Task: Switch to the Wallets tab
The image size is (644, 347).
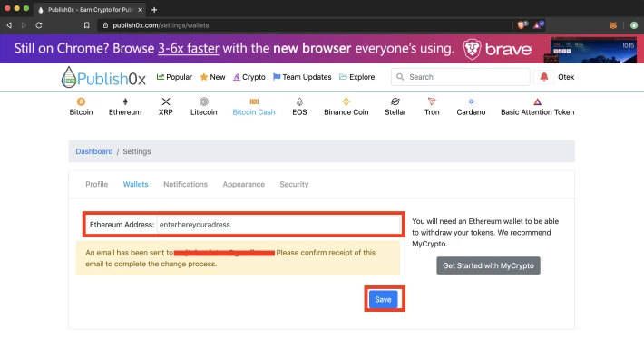Action: point(135,184)
